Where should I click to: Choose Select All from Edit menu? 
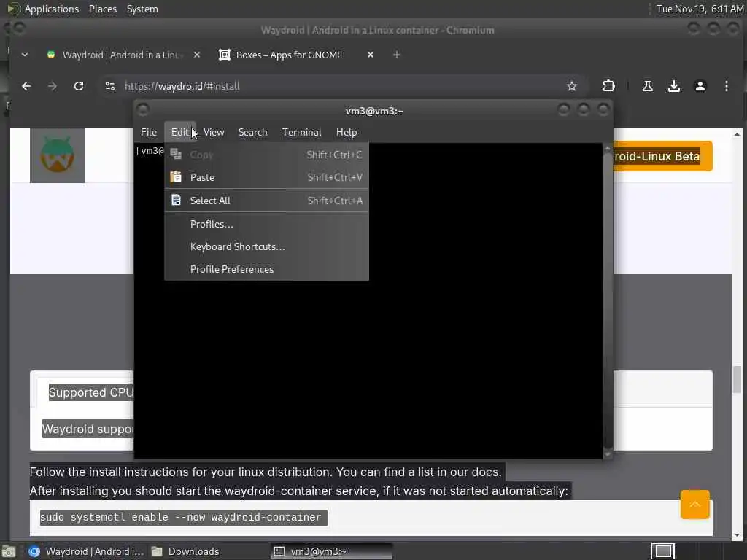[266, 201]
